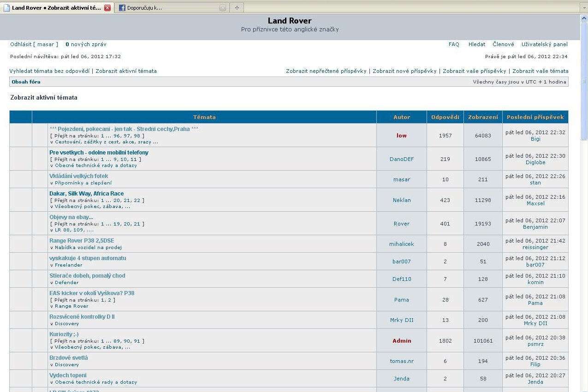Open Hledat search link
The height and width of the screenshot is (392, 588).
coord(477,44)
